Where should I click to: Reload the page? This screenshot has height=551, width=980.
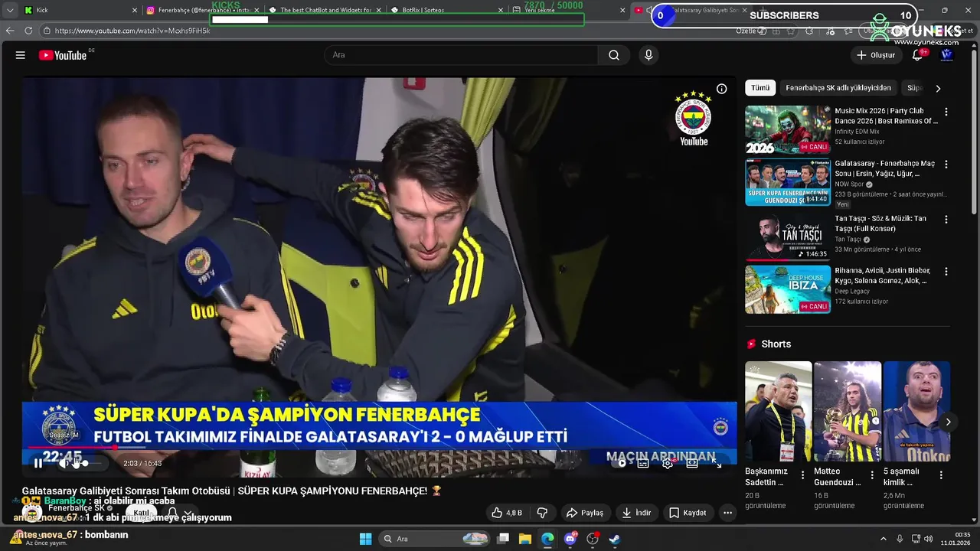[28, 31]
